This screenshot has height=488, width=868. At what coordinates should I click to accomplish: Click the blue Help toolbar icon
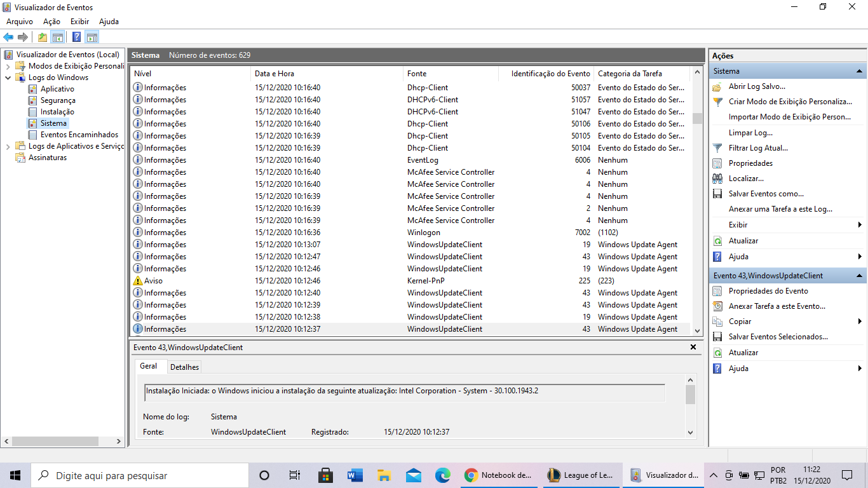tap(76, 37)
